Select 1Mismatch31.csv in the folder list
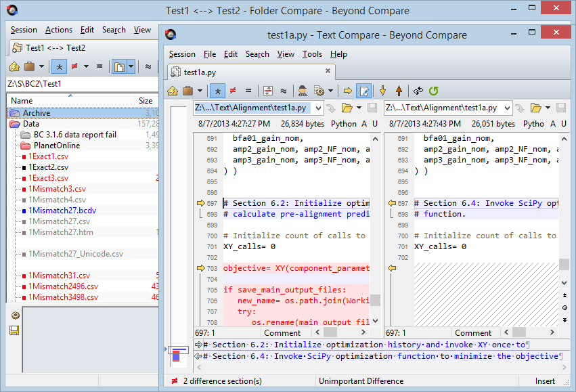This screenshot has width=576, height=392. coord(59,276)
